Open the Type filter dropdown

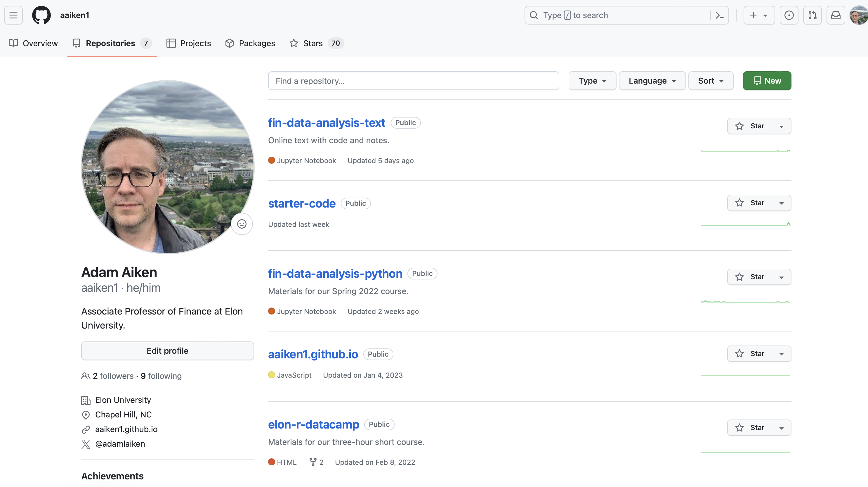click(592, 81)
